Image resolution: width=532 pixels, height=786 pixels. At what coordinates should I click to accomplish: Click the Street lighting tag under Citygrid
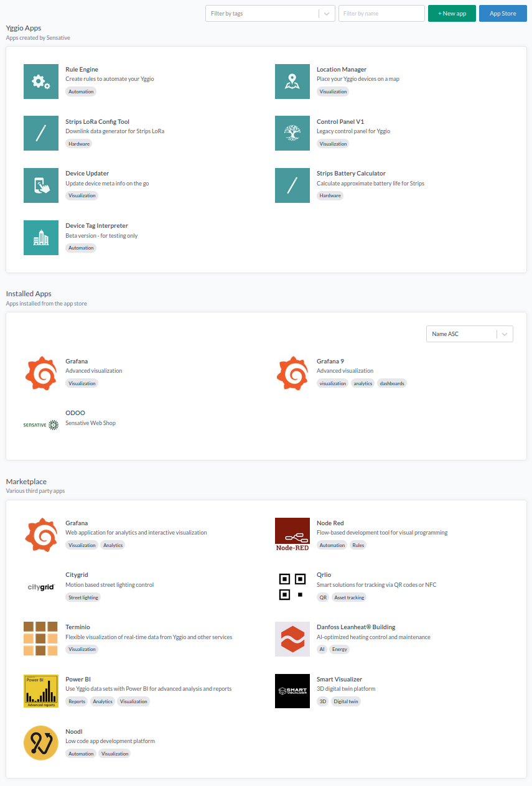(83, 597)
